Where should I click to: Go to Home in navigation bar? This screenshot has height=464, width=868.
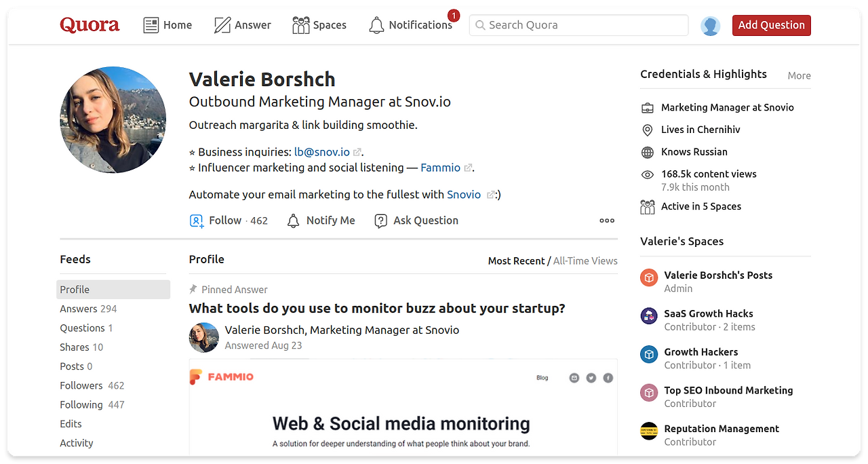[168, 25]
